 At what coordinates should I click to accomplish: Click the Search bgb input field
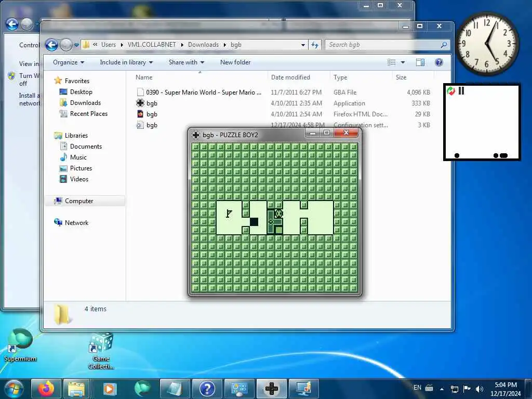click(383, 45)
